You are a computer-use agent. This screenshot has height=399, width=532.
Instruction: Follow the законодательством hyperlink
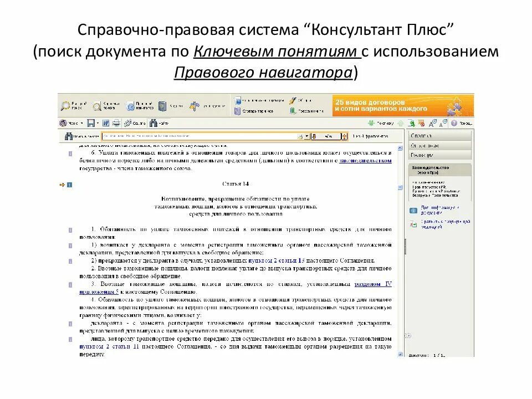tap(365, 161)
